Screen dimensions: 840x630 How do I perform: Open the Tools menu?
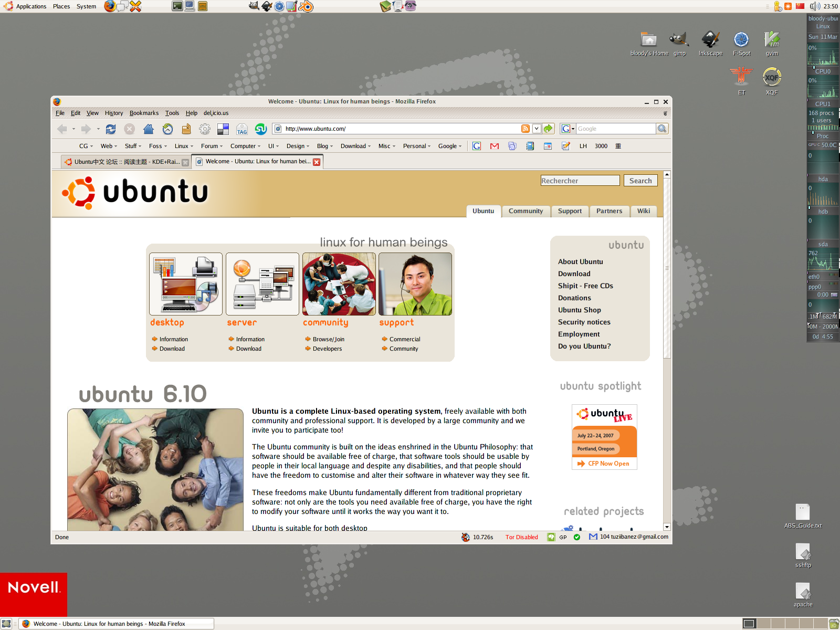(172, 113)
